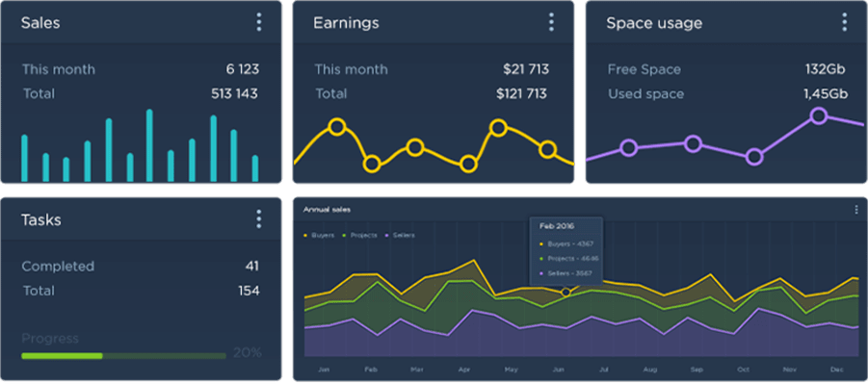Viewport: 868px width, 384px height.
Task: Click the fourth circle marker on Earnings line
Action: (468, 165)
